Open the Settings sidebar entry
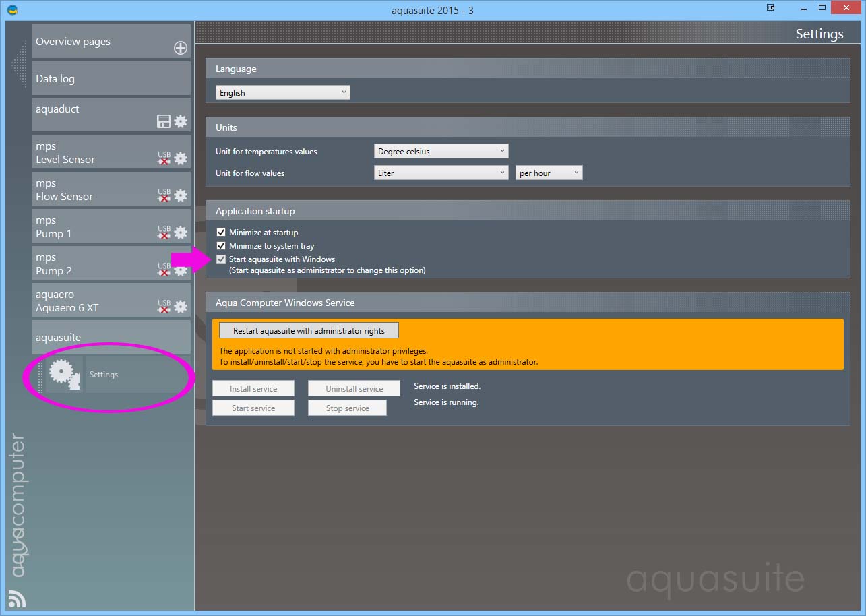Image resolution: width=866 pixels, height=616 pixels. [138, 375]
